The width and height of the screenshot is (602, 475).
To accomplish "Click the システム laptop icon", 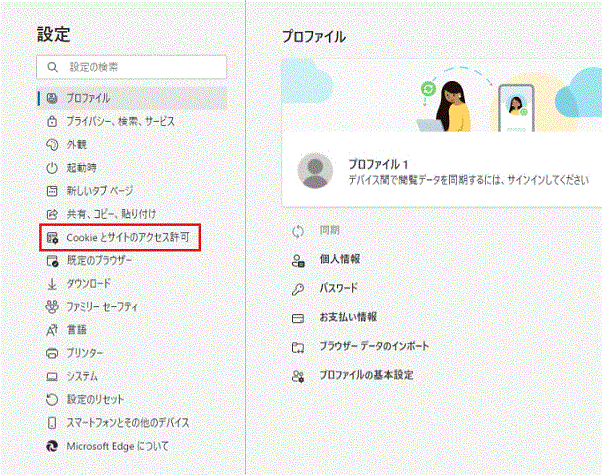I will [52, 377].
